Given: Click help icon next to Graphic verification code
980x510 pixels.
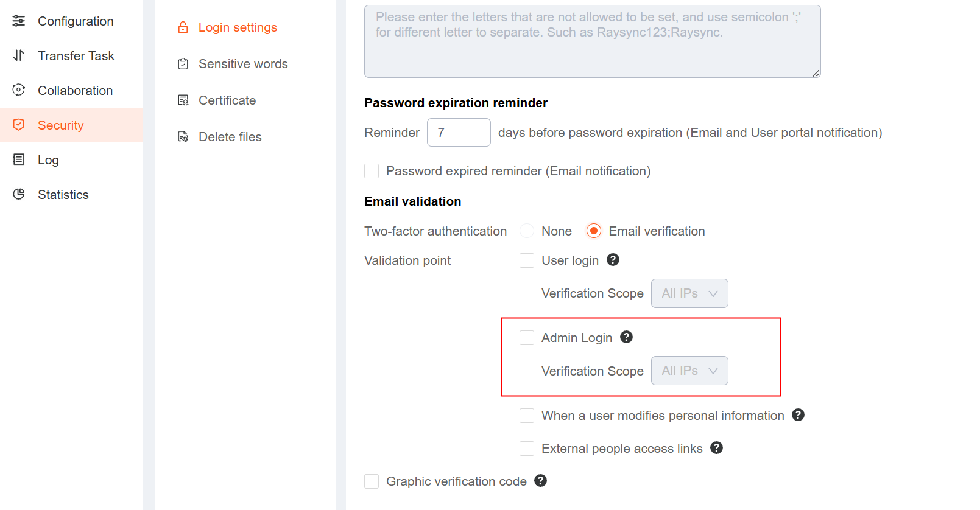Looking at the screenshot, I should click(x=541, y=481).
